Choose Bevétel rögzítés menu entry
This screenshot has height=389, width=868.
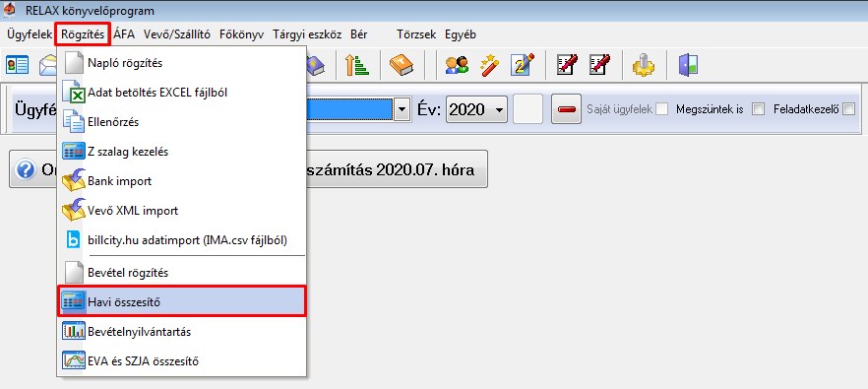coord(182,273)
